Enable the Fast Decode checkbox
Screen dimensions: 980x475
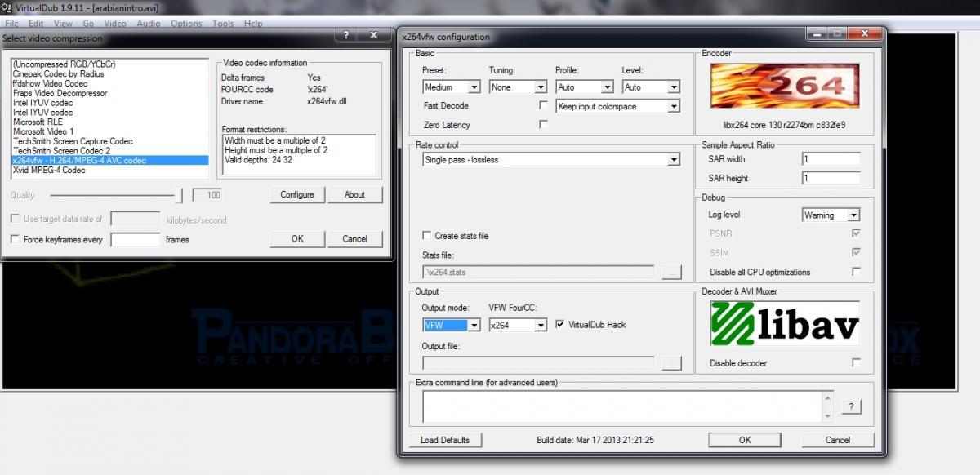pyautogui.click(x=544, y=106)
